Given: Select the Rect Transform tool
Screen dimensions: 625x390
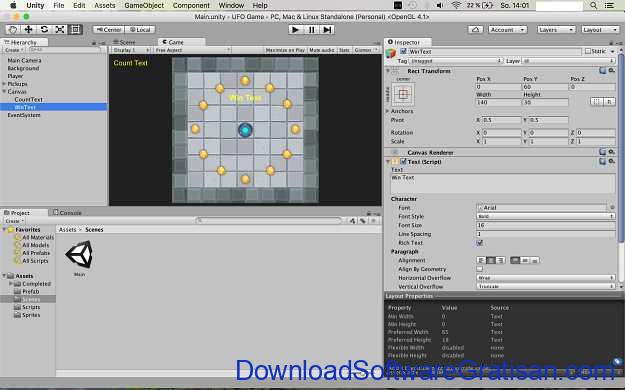Looking at the screenshot, I should pyautogui.click(x=75, y=30).
